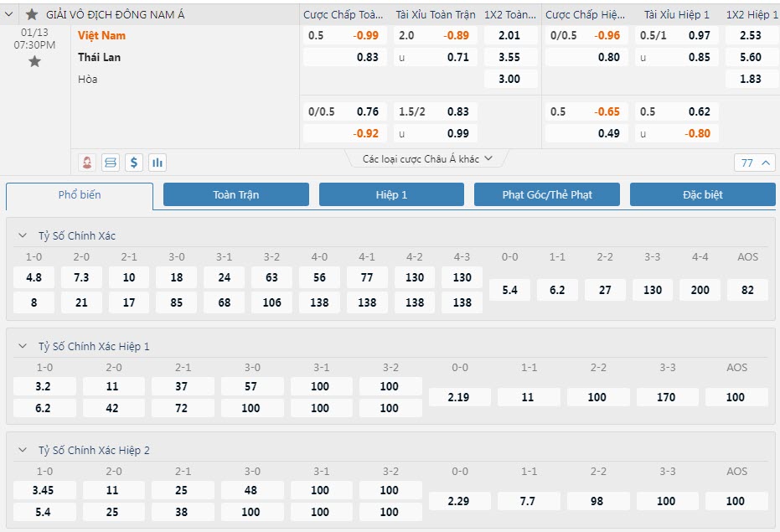Screen dimensions: 780x532
Task: Open the Phạt Góc/Thẻ Phạt tab
Action: coord(547,194)
